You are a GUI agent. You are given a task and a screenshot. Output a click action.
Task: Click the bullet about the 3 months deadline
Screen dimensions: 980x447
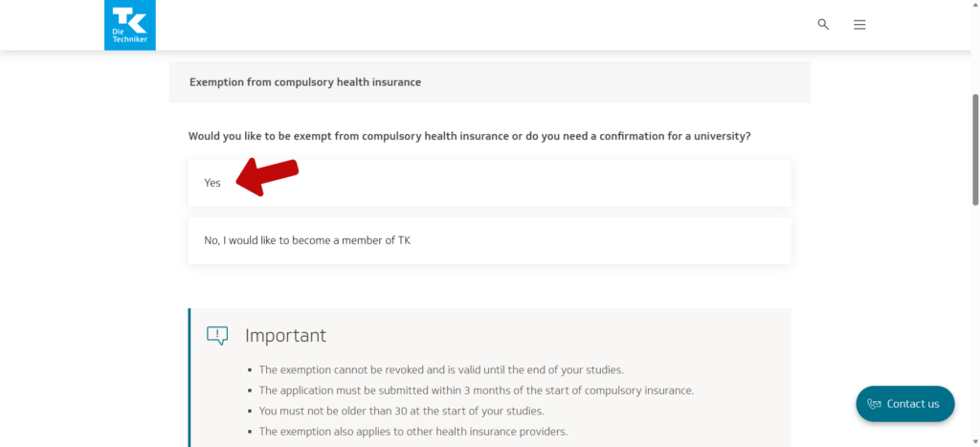pyautogui.click(x=476, y=391)
